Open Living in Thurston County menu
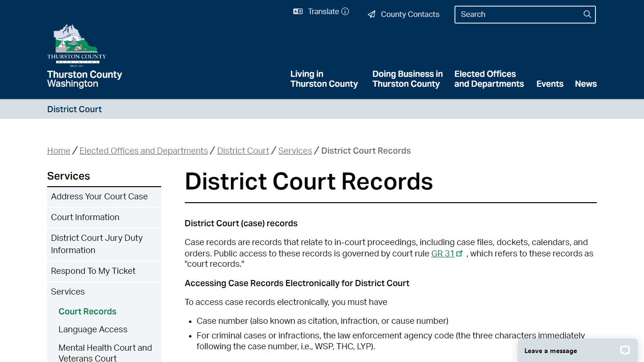644x362 pixels. (x=324, y=79)
